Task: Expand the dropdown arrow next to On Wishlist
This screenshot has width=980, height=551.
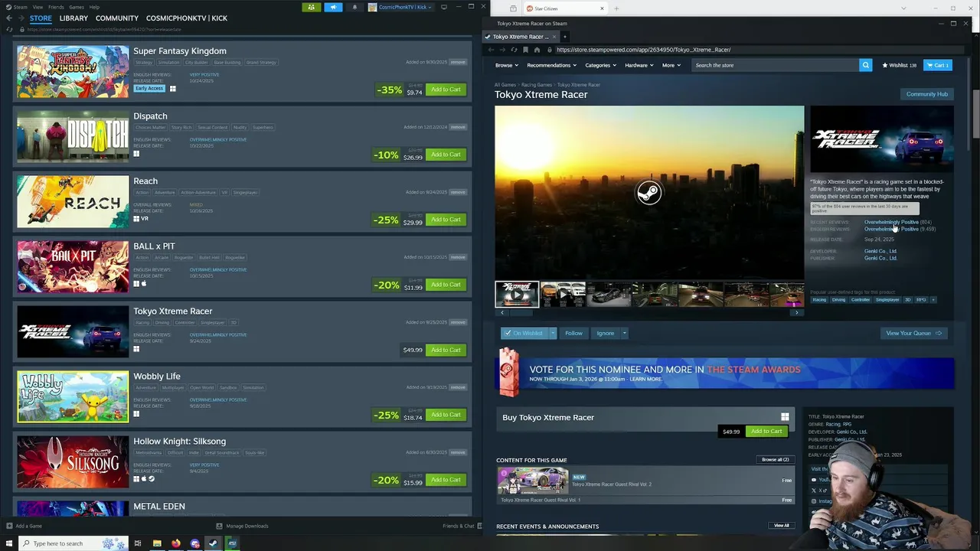Action: click(x=552, y=333)
